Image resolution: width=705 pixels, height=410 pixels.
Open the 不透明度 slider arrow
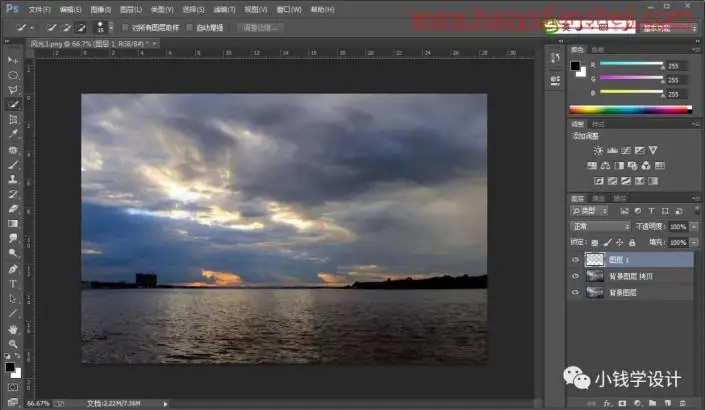[694, 227]
